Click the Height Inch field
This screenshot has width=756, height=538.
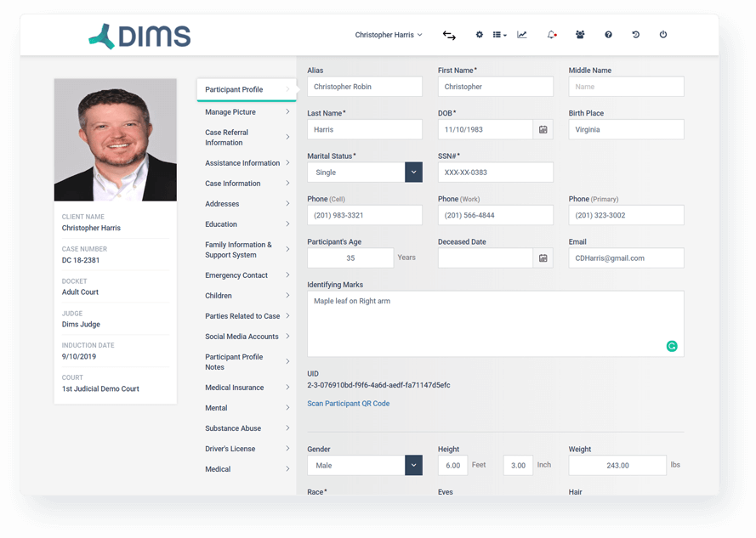tap(518, 466)
